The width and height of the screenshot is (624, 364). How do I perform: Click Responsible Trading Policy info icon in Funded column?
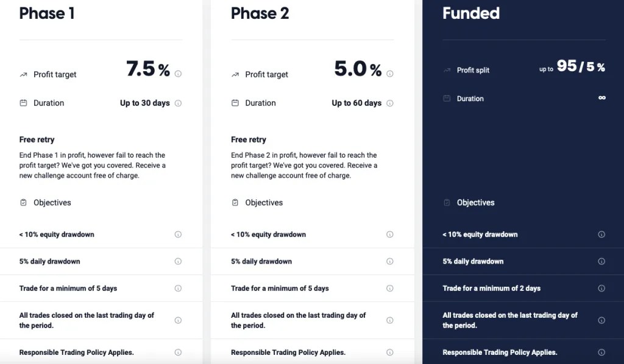[x=602, y=352]
